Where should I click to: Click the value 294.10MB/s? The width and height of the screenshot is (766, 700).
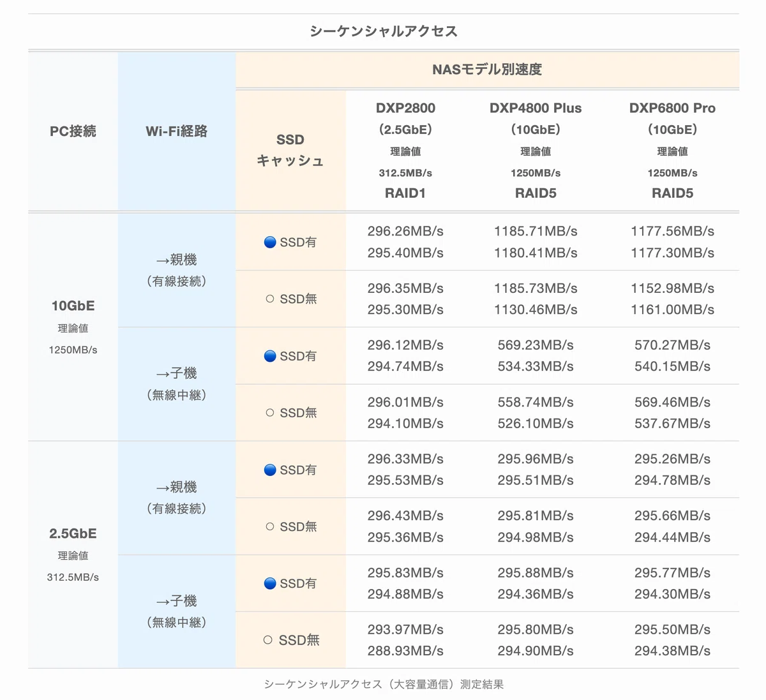pyautogui.click(x=405, y=423)
